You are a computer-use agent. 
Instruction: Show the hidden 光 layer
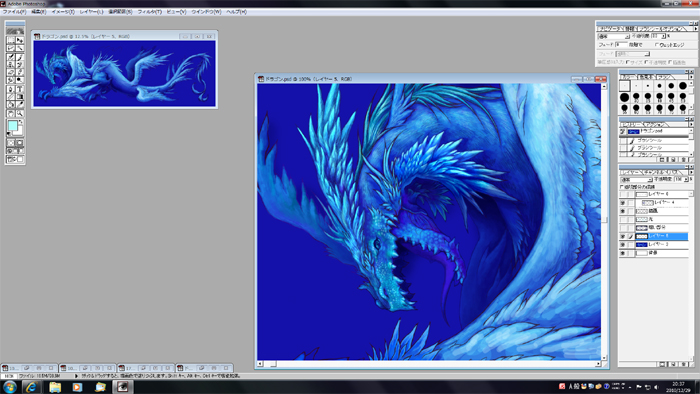[623, 220]
